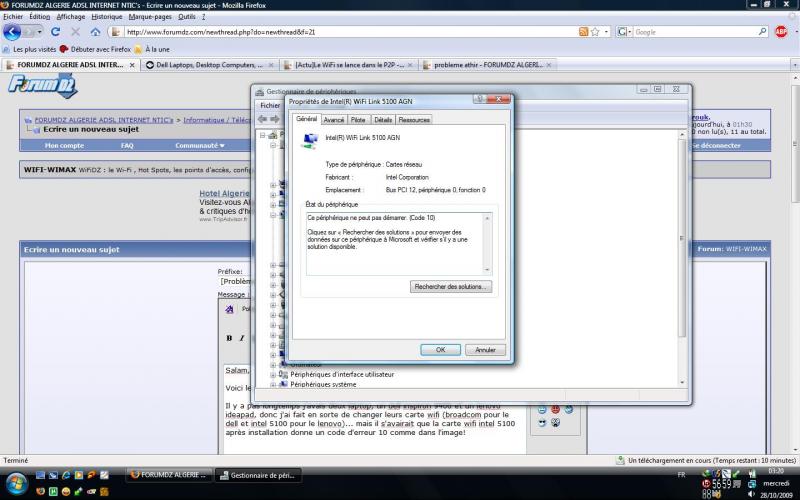Viewport: 800px width, 500px height.
Task: Launch Windows Media Player from quick launch
Action: pyautogui.click(x=79, y=475)
